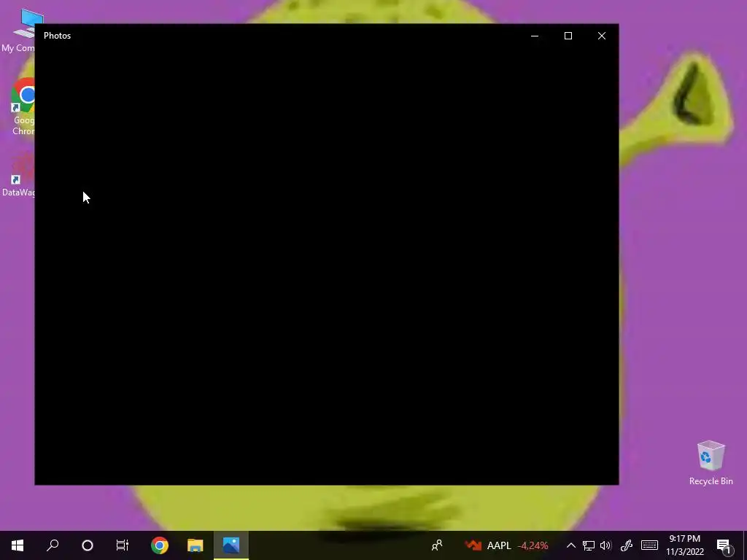Maximize the Photos window

click(x=568, y=36)
